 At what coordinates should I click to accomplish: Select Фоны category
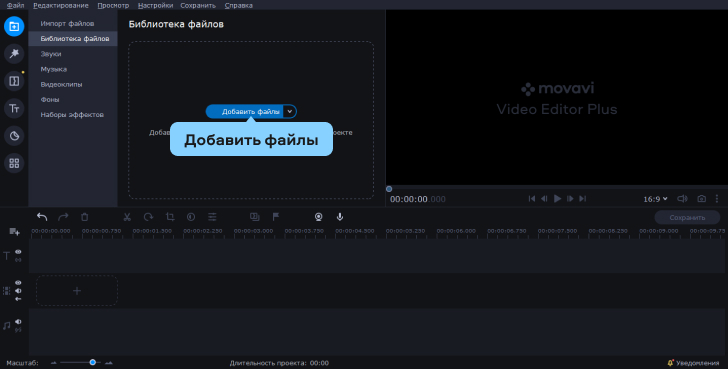[x=73, y=99]
